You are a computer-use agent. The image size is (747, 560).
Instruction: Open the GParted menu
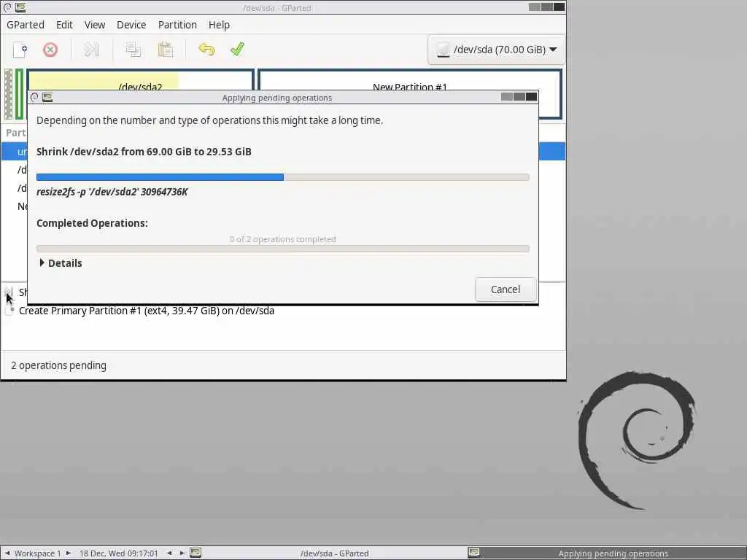tap(26, 25)
